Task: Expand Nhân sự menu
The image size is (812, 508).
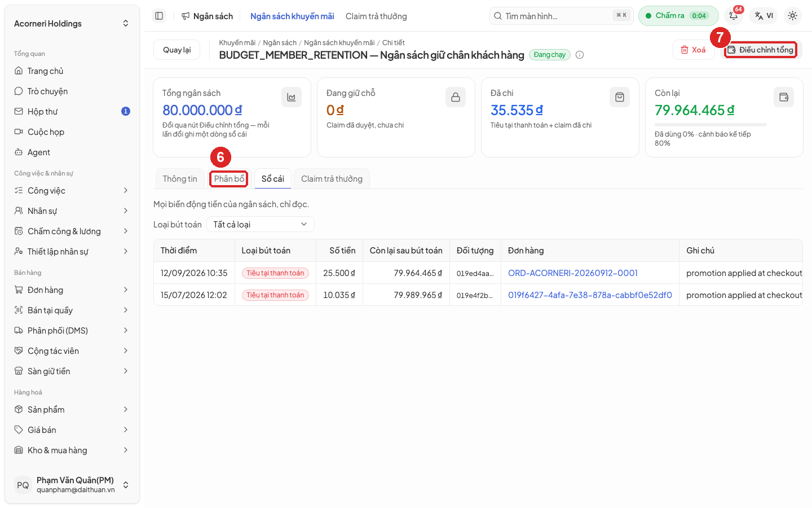Action: (x=72, y=211)
